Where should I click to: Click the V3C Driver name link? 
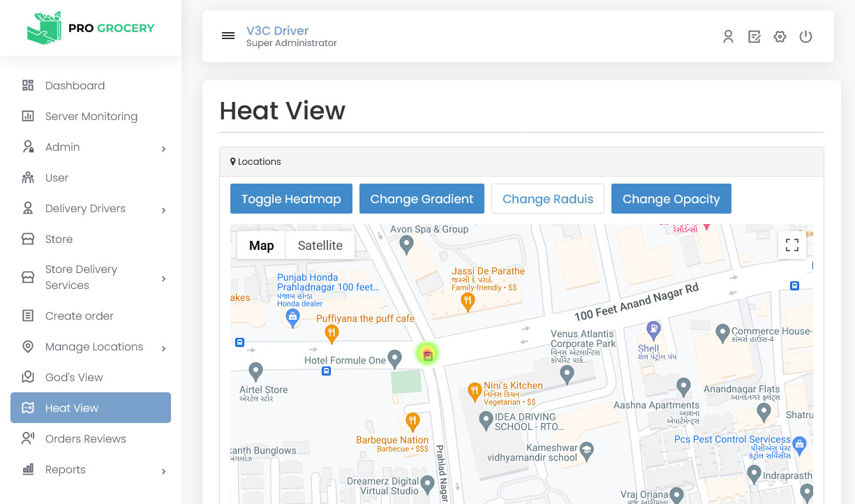tap(277, 31)
